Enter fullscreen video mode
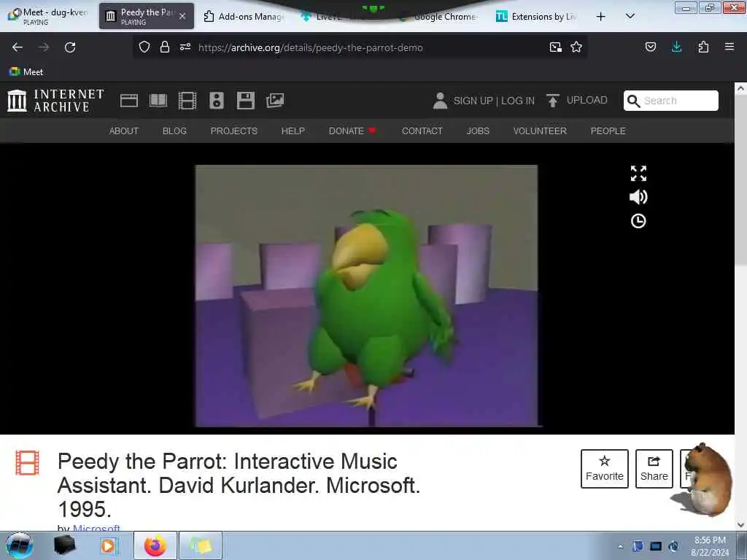The height and width of the screenshot is (560, 747). click(638, 174)
